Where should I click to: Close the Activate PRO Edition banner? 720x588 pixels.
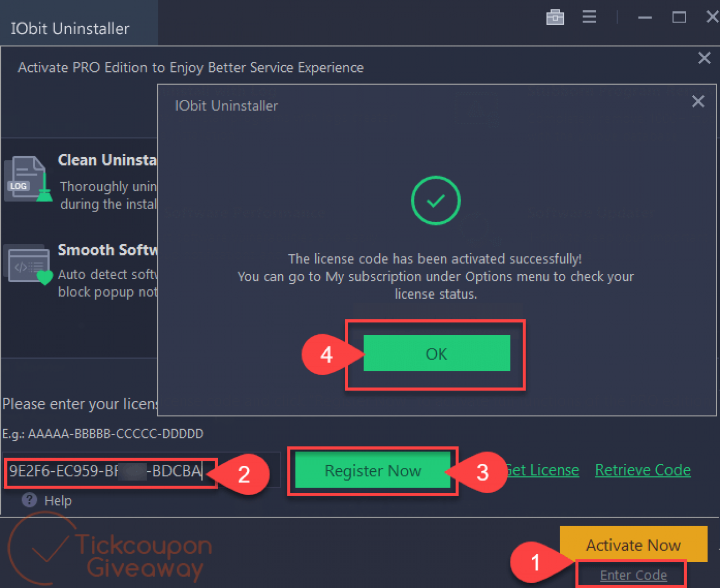(x=704, y=58)
